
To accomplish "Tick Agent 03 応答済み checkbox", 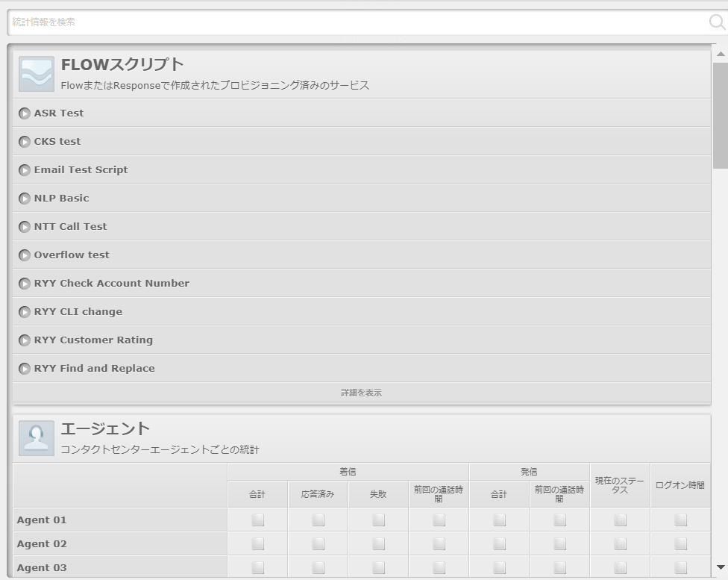I will (x=318, y=567).
